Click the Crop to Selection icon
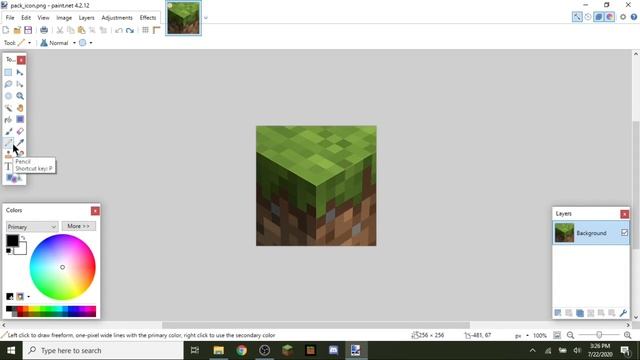 (x=93, y=30)
